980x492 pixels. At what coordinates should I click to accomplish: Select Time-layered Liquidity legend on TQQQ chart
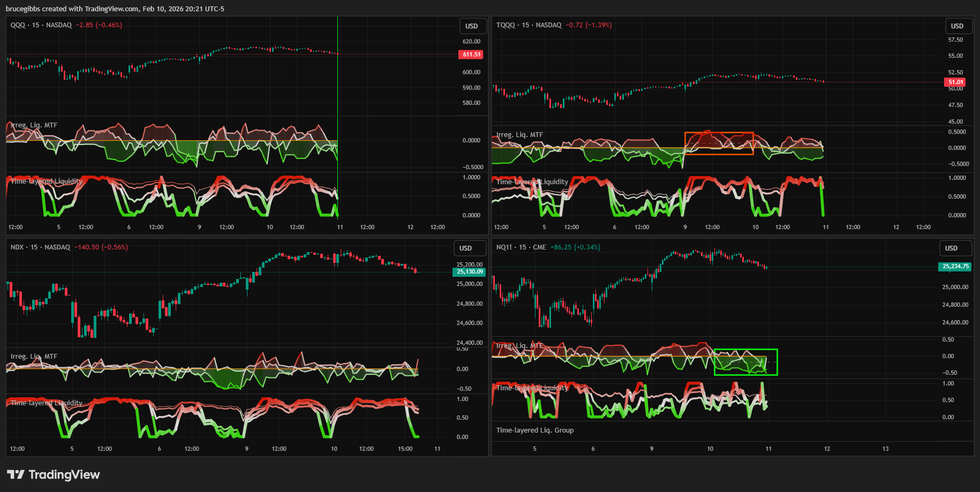pos(532,182)
